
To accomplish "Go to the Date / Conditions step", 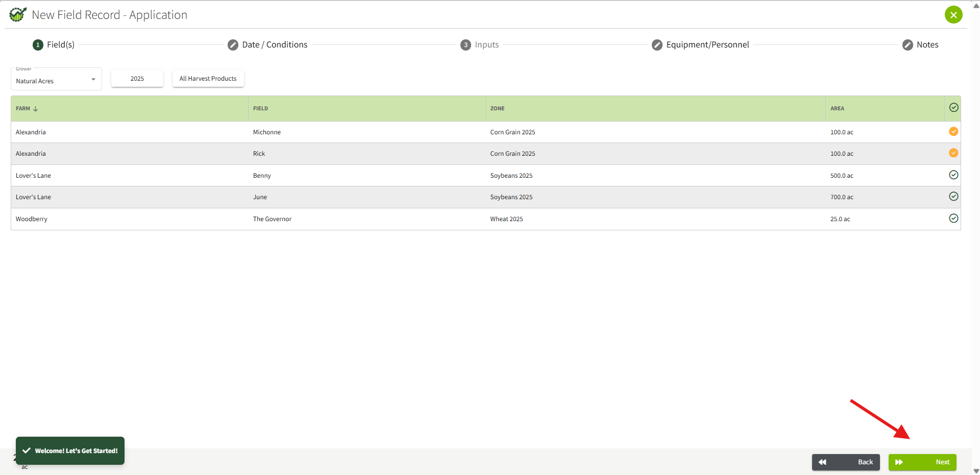I will pyautogui.click(x=267, y=45).
